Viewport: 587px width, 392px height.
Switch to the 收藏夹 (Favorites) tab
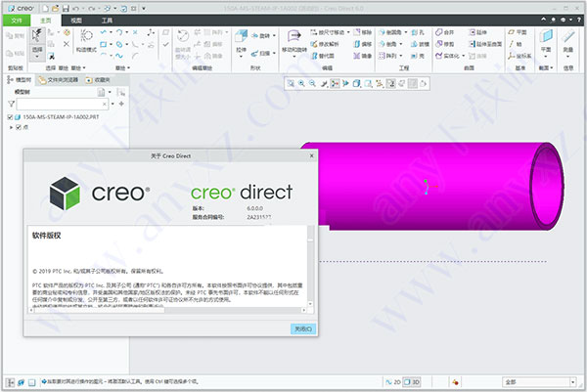98,80
